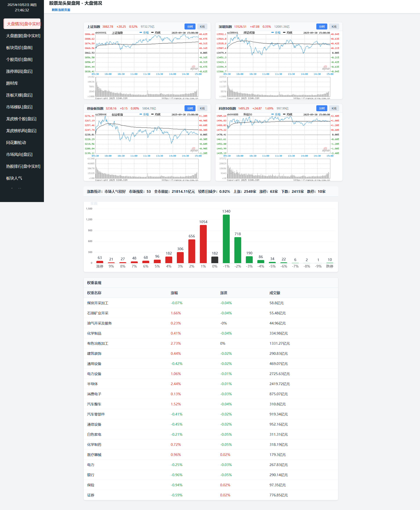Open 连板天梯[盘后] sidebar entry
Image resolution: width=420 pixels, height=510 pixels.
coord(19,95)
